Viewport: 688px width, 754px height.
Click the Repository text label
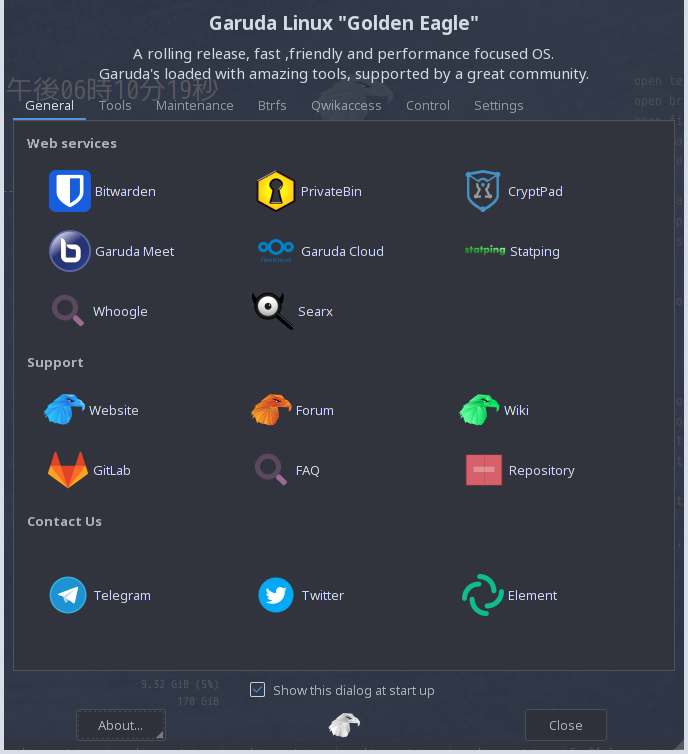click(541, 471)
